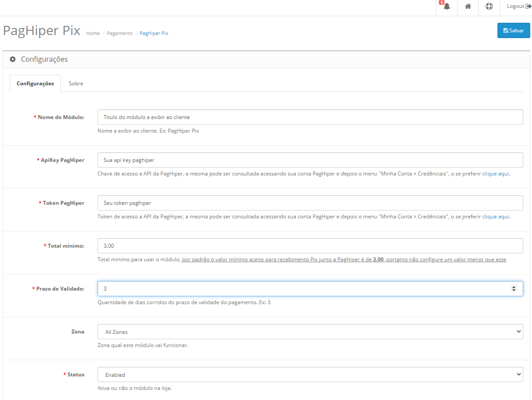The image size is (532, 400).
Task: Click the Salvar button
Action: click(514, 31)
